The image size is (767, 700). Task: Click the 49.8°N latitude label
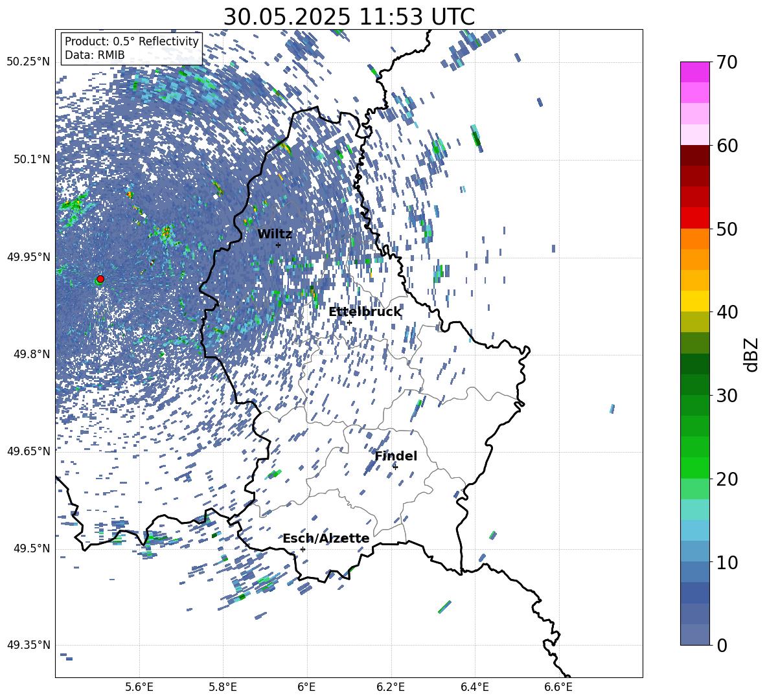(32, 354)
